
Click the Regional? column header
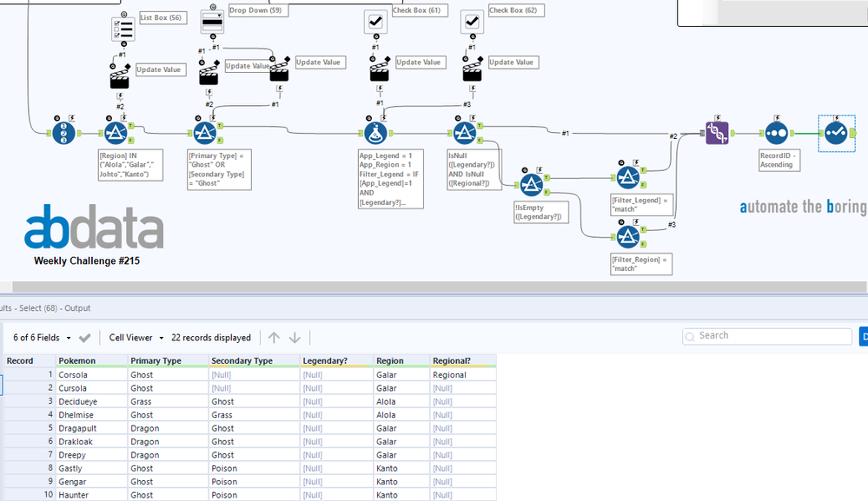tap(463, 360)
